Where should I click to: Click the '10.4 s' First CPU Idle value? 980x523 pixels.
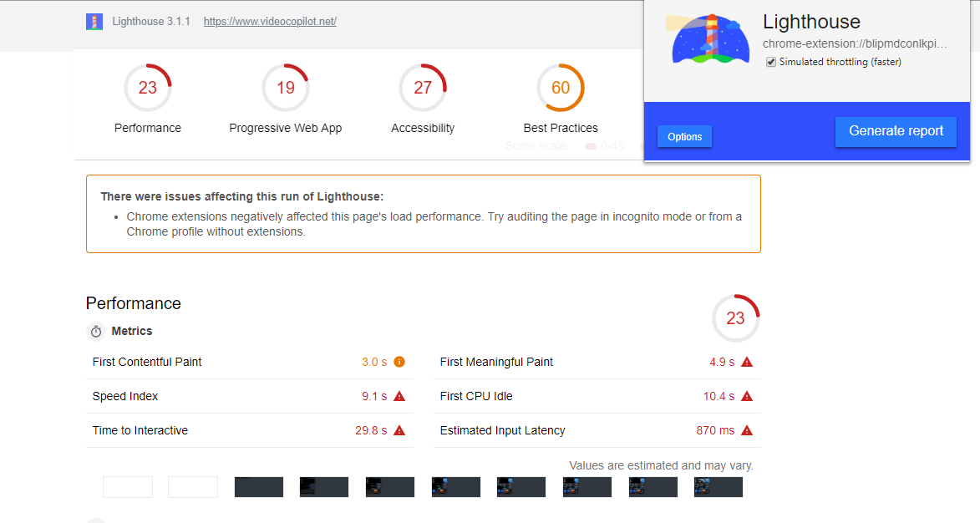point(718,396)
